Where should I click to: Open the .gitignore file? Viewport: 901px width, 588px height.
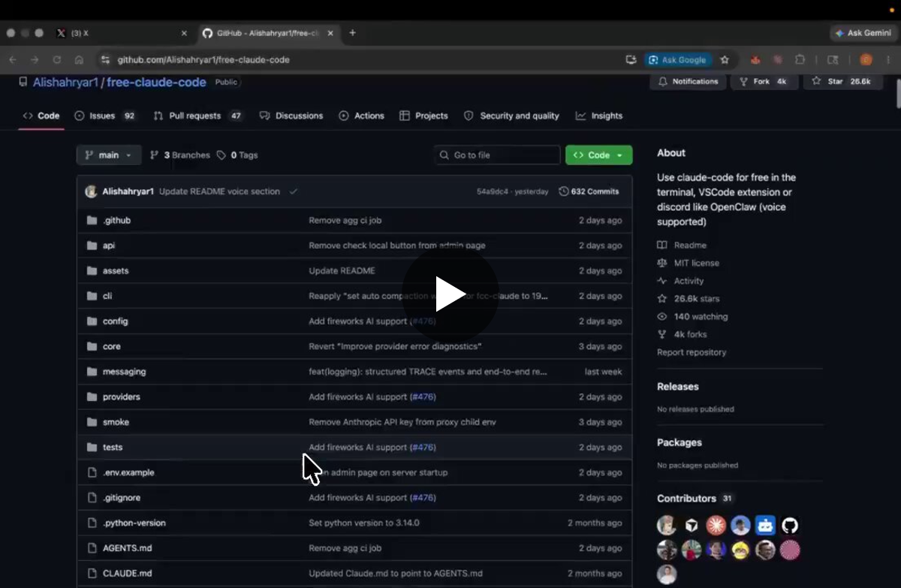122,498
